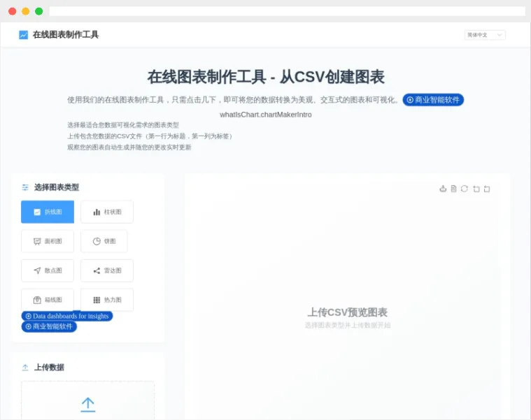Click the top 商业智能软件 badge beside the intro
The image size is (531, 420).
[x=433, y=100]
